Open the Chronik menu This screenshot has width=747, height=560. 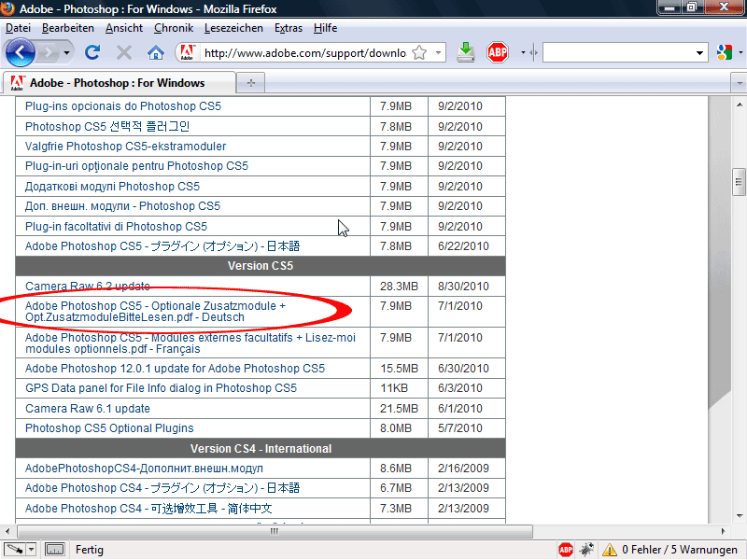click(x=174, y=28)
